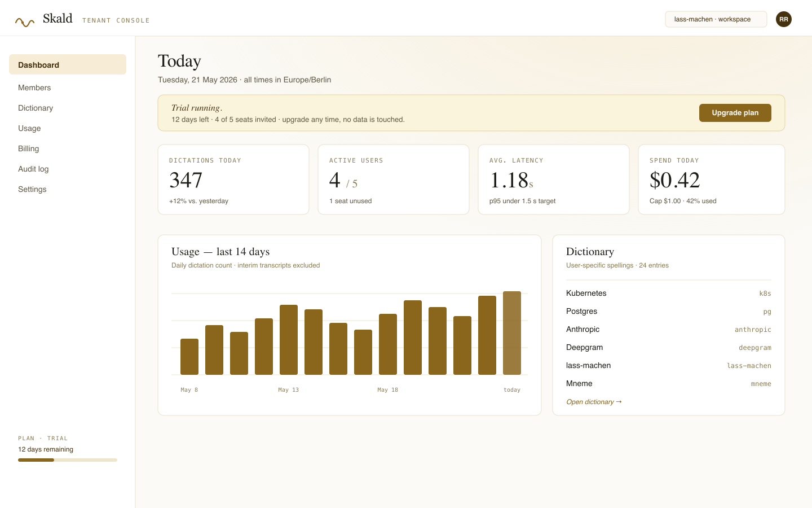Click the Tuesday, 21 May 2026 date line
This screenshot has height=508, width=812.
click(x=244, y=80)
